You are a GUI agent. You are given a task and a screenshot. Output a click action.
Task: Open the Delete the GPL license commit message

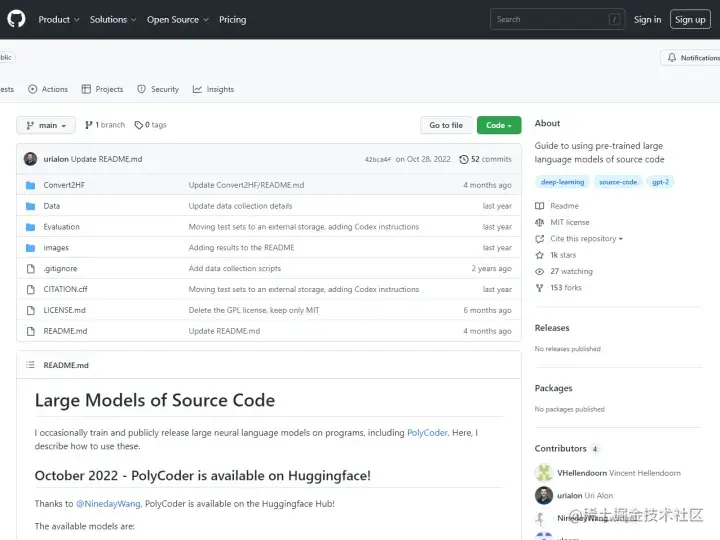coord(254,310)
